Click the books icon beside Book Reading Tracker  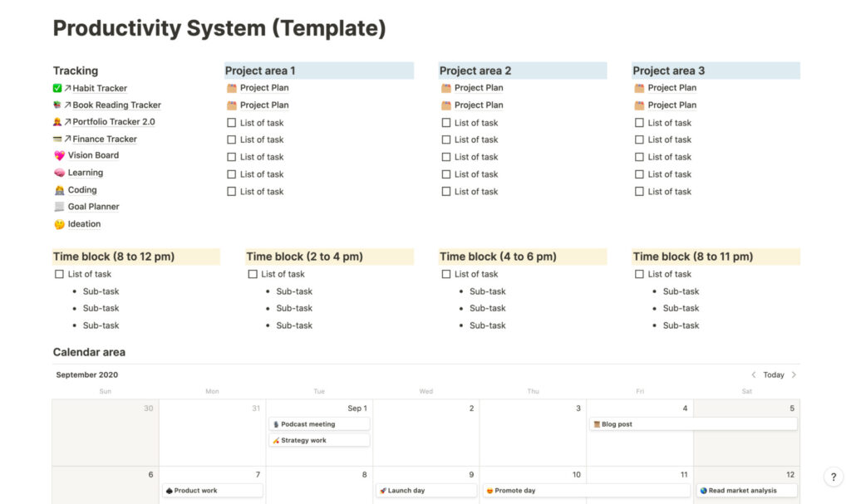click(x=57, y=105)
